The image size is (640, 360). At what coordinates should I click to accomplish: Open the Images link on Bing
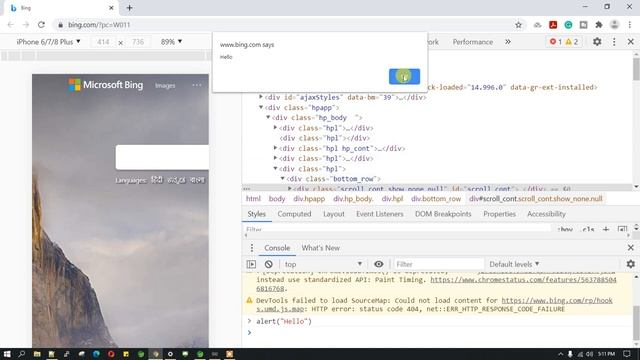[165, 85]
